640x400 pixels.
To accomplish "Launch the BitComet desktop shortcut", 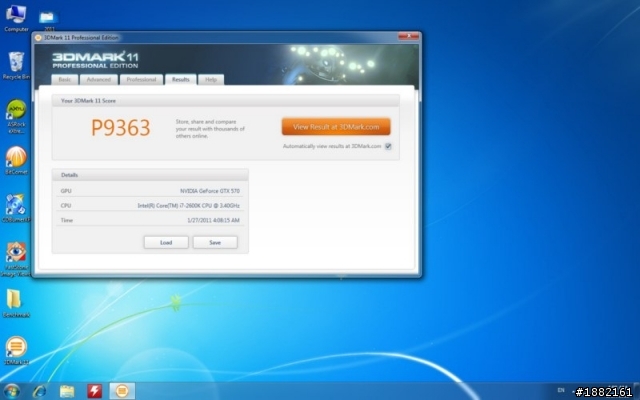I will point(16,160).
